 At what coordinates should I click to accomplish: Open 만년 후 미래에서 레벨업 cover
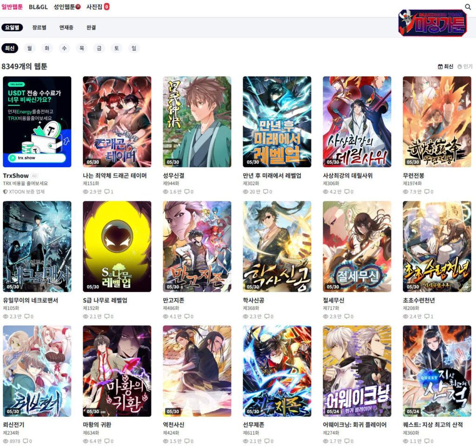(277, 122)
